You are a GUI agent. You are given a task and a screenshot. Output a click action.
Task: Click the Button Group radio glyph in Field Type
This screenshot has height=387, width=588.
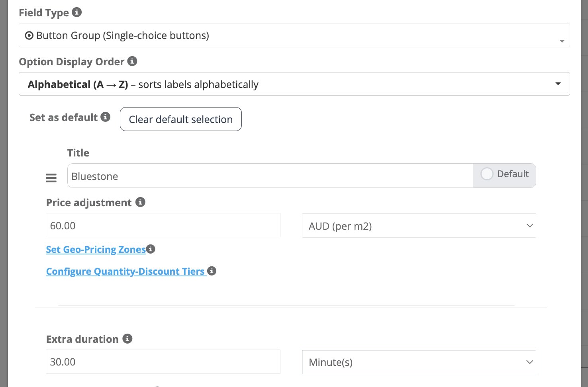[x=29, y=36]
